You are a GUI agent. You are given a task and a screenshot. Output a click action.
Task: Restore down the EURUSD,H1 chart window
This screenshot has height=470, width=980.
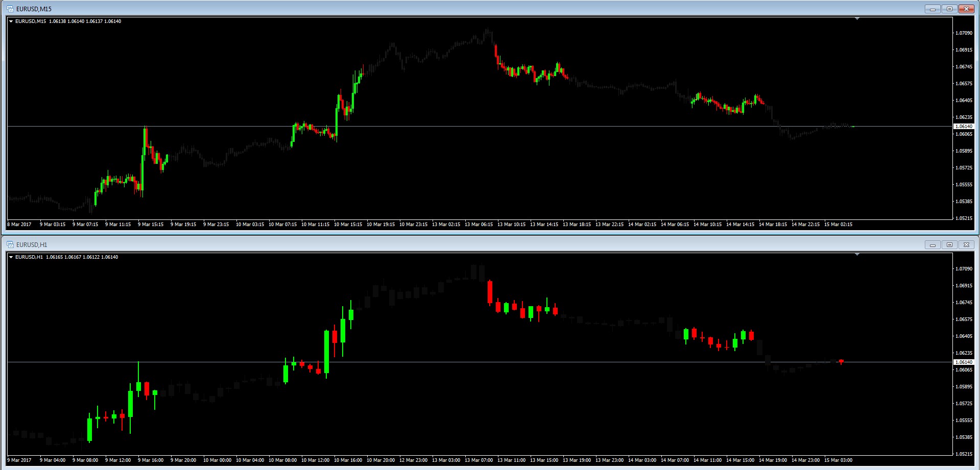pos(949,244)
